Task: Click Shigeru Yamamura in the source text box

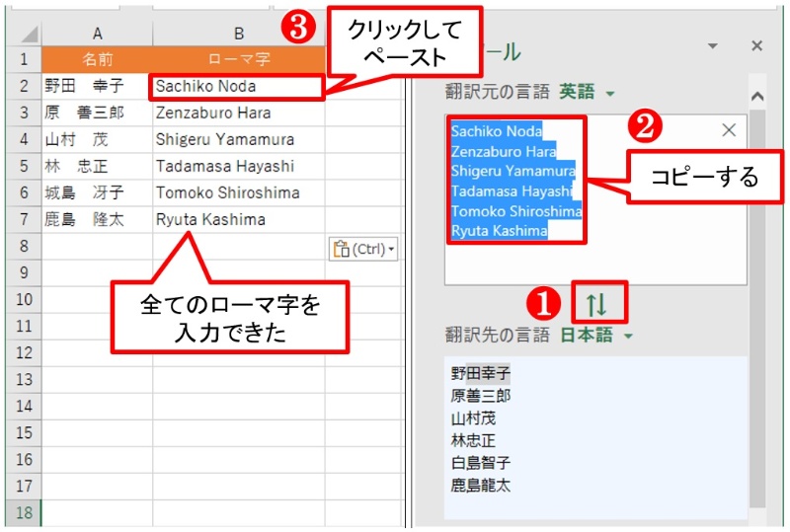Action: (x=513, y=172)
